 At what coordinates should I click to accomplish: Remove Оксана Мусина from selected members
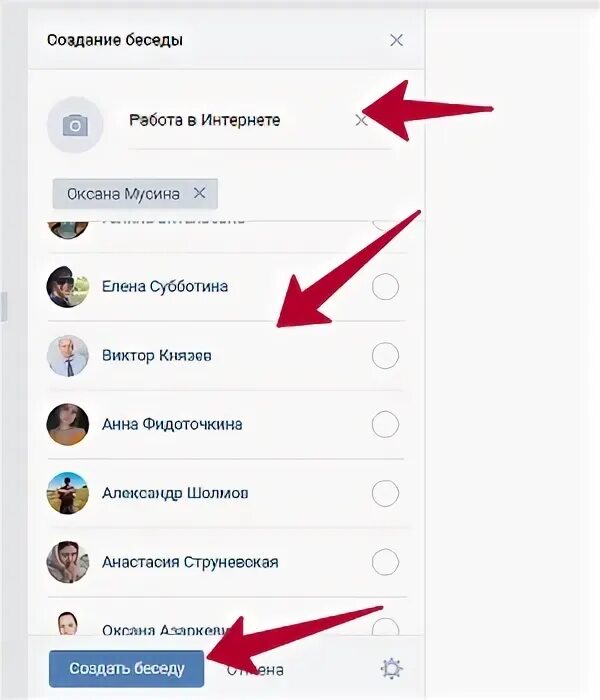(x=200, y=193)
